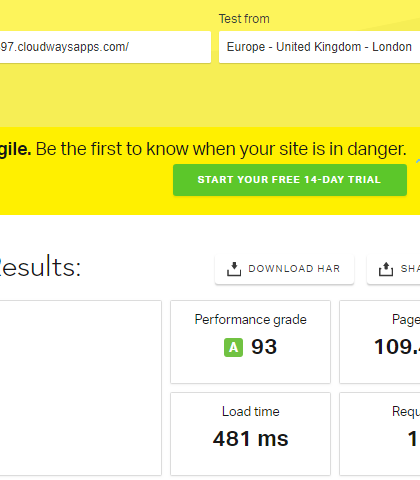The height and width of the screenshot is (480, 420).
Task: Click the Requests card label
Action: point(406,412)
